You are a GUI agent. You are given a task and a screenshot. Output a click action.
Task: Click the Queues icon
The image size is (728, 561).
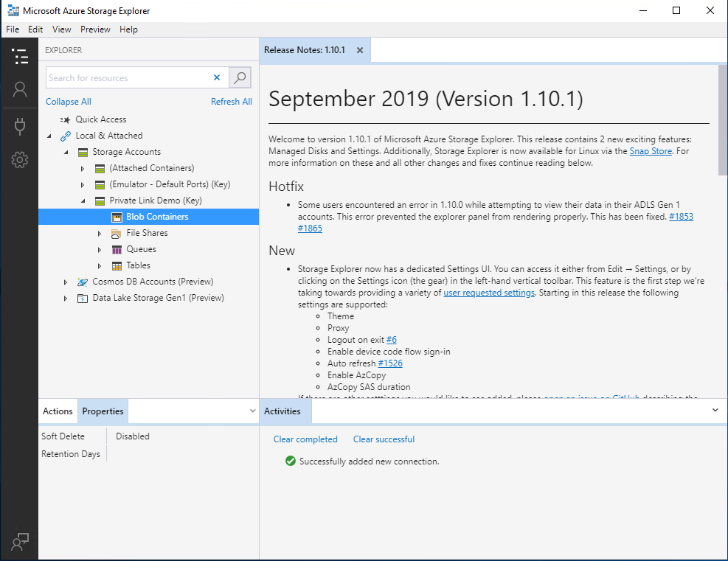[117, 250]
